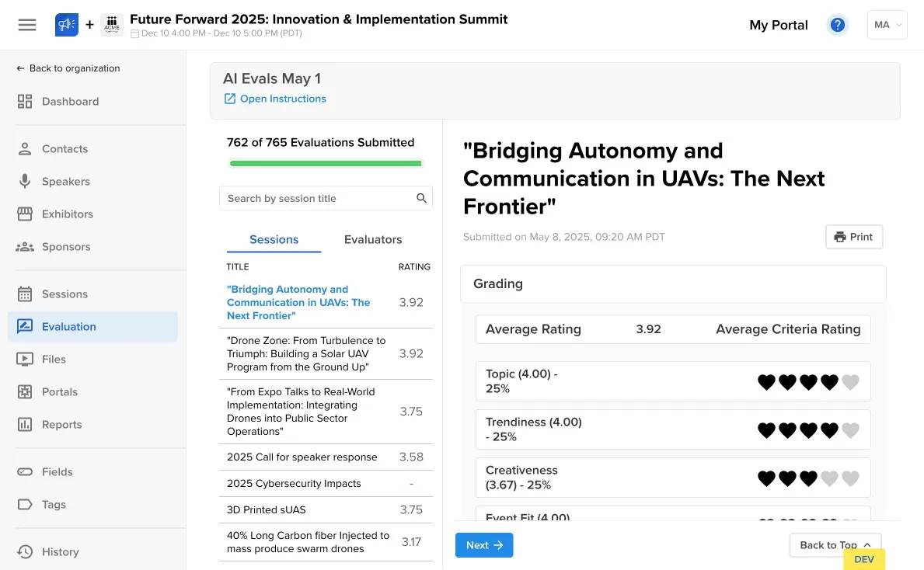Image resolution: width=924 pixels, height=570 pixels.
Task: Open the help question mark icon
Action: [837, 25]
